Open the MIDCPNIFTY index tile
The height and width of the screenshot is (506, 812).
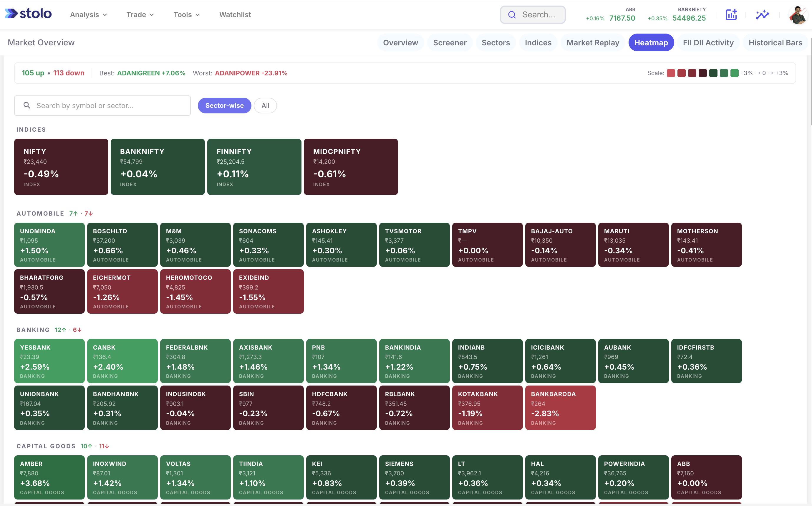pos(351,167)
